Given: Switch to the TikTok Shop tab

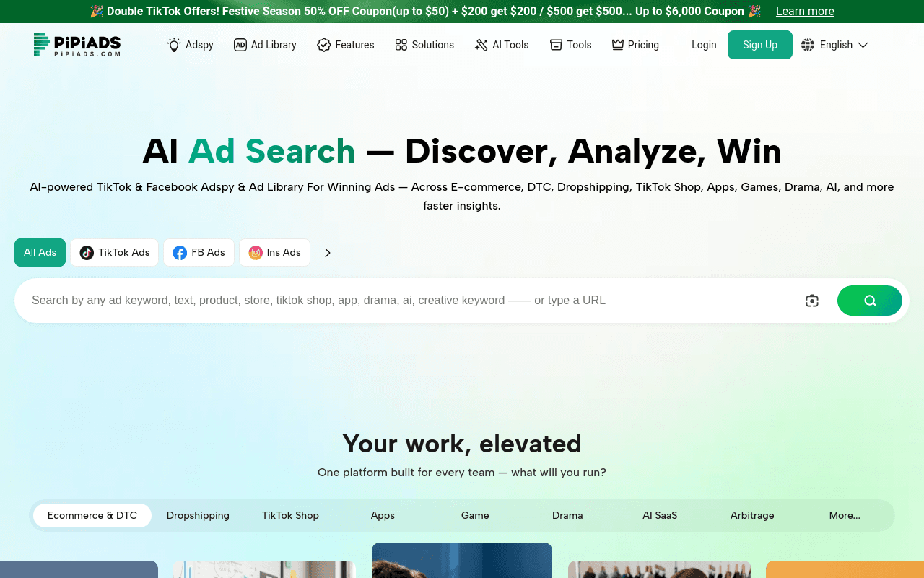Looking at the screenshot, I should [x=290, y=516].
